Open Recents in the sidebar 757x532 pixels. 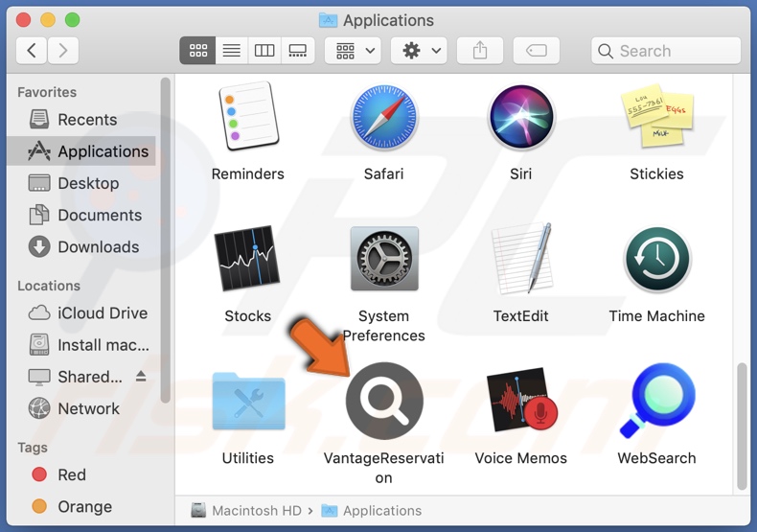tap(82, 119)
